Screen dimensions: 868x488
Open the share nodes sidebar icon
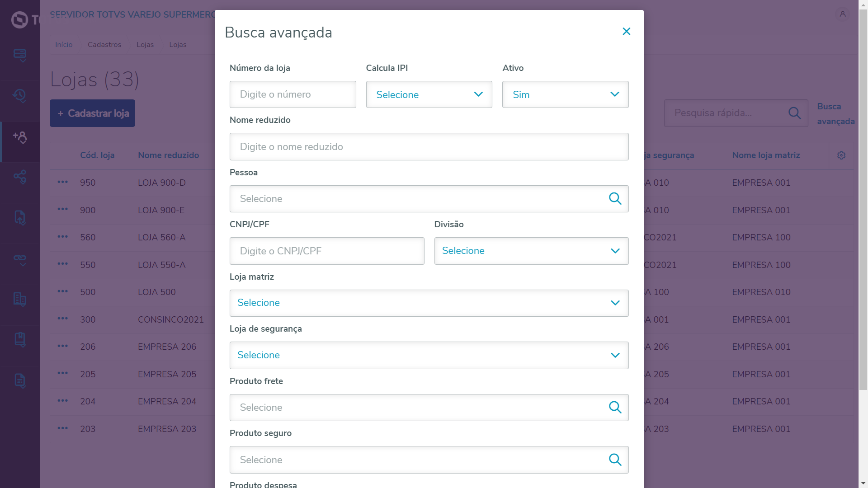[20, 177]
